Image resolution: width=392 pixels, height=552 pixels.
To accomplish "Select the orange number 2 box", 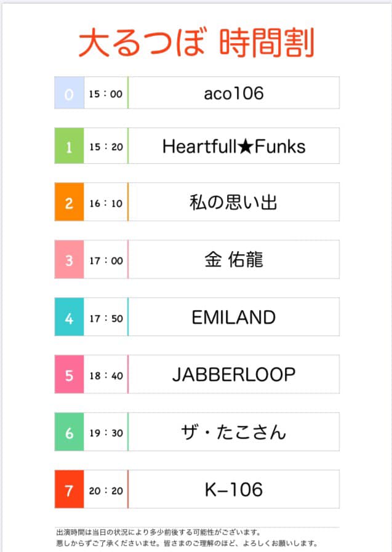I will click(69, 202).
